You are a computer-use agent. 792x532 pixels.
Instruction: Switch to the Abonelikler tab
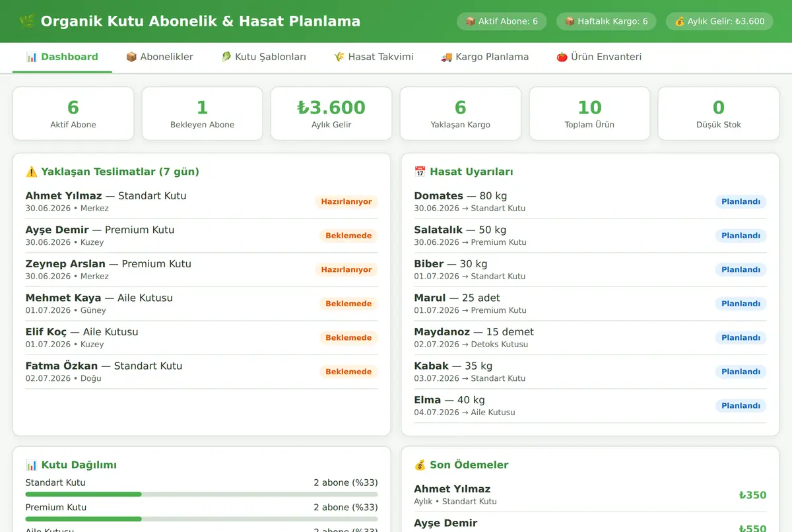click(x=159, y=57)
